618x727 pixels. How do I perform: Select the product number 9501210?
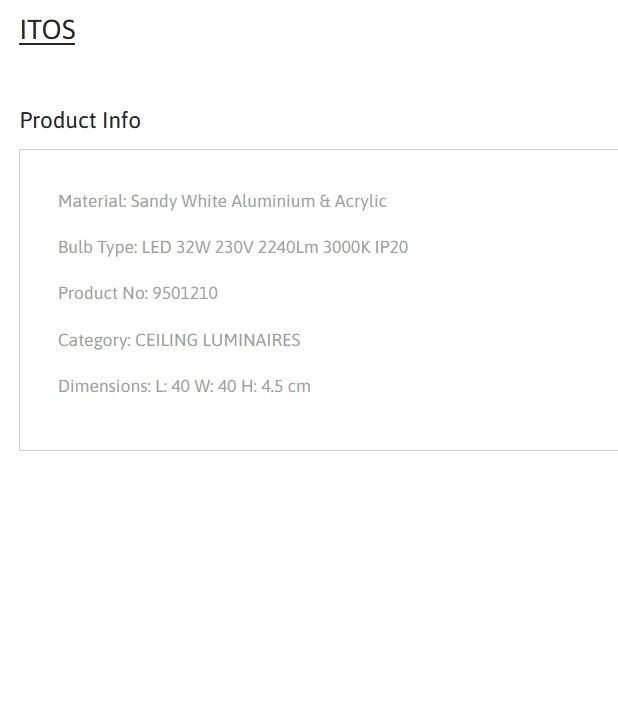tap(185, 293)
